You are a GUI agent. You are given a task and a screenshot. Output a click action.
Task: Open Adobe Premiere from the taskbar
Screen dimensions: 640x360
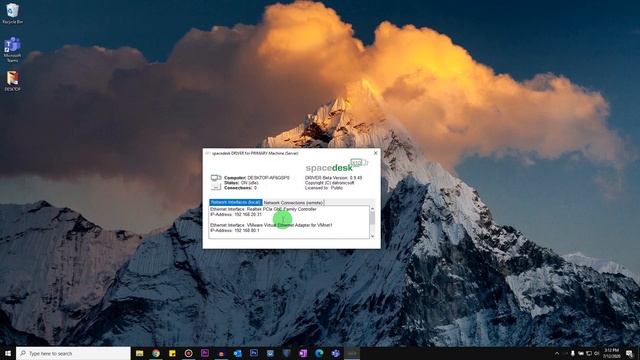[205, 353]
